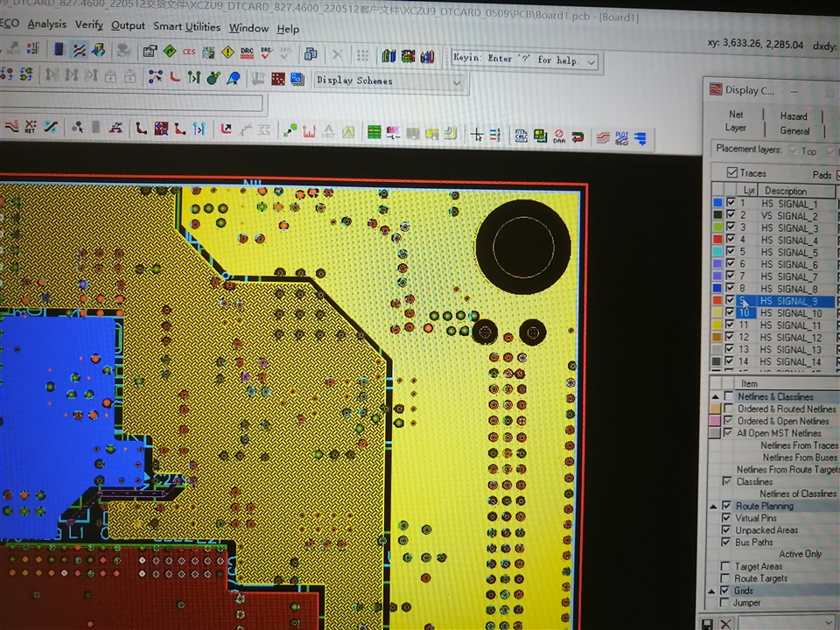
Task: Click the crosshair cursor icon
Action: pos(476,135)
